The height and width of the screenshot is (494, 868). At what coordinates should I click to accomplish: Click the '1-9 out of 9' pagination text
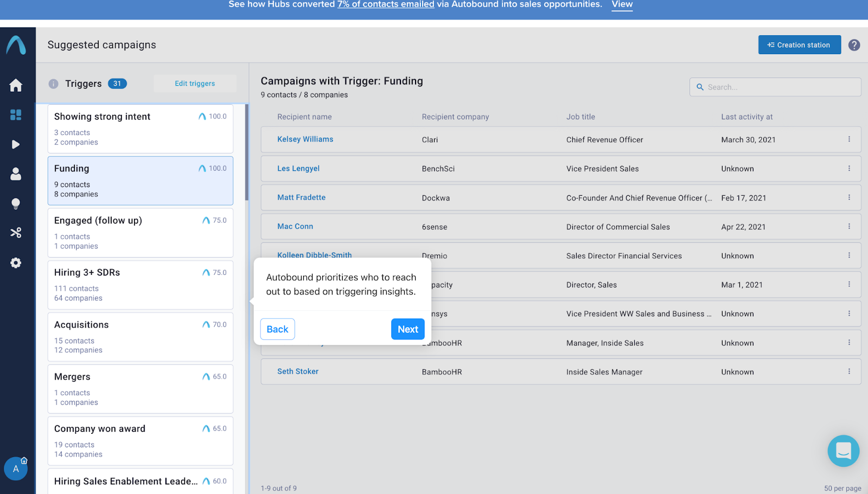pos(279,489)
